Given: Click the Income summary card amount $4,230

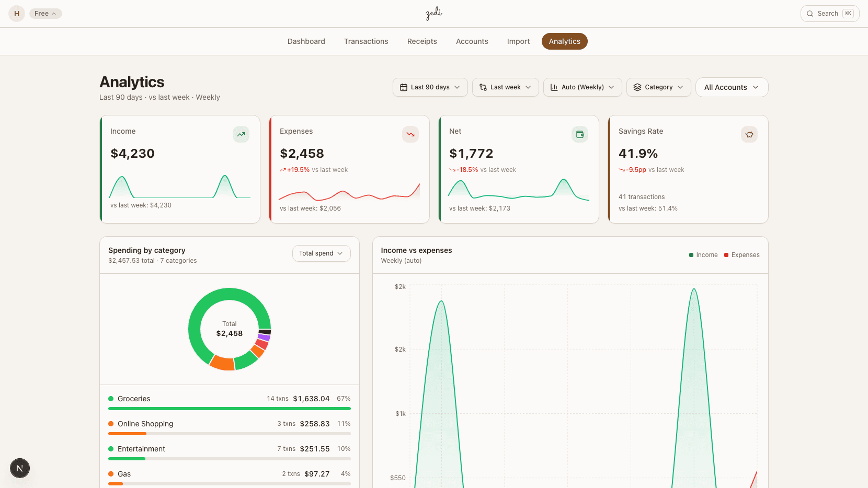Looking at the screenshot, I should point(133,154).
